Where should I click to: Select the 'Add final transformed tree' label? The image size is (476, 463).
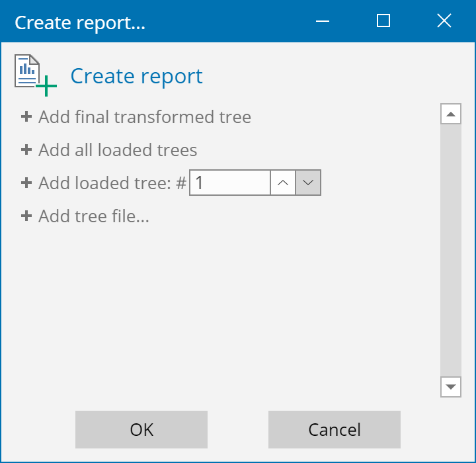tap(145, 117)
